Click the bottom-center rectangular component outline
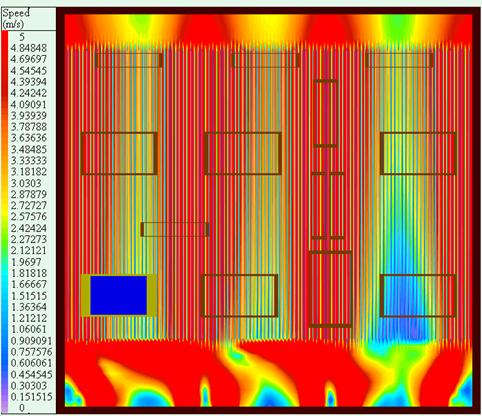The height and width of the screenshot is (416, 482). (x=240, y=296)
